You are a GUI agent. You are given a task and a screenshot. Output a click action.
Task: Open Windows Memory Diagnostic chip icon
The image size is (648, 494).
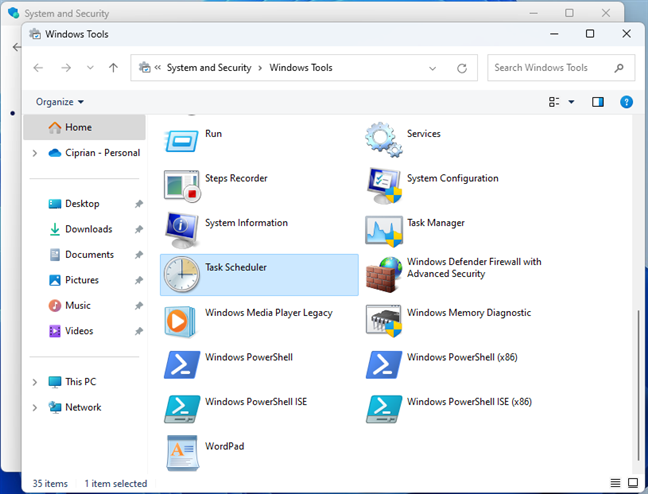pyautogui.click(x=384, y=321)
